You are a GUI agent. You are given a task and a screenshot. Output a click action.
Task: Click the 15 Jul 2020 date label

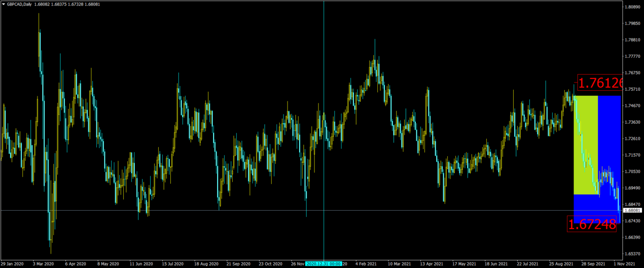coord(173,264)
